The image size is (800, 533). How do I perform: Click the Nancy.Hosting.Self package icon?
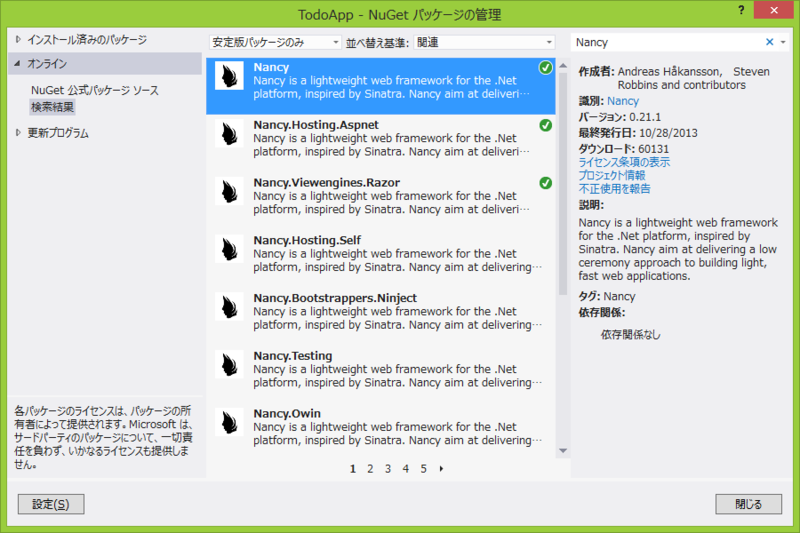(x=229, y=249)
